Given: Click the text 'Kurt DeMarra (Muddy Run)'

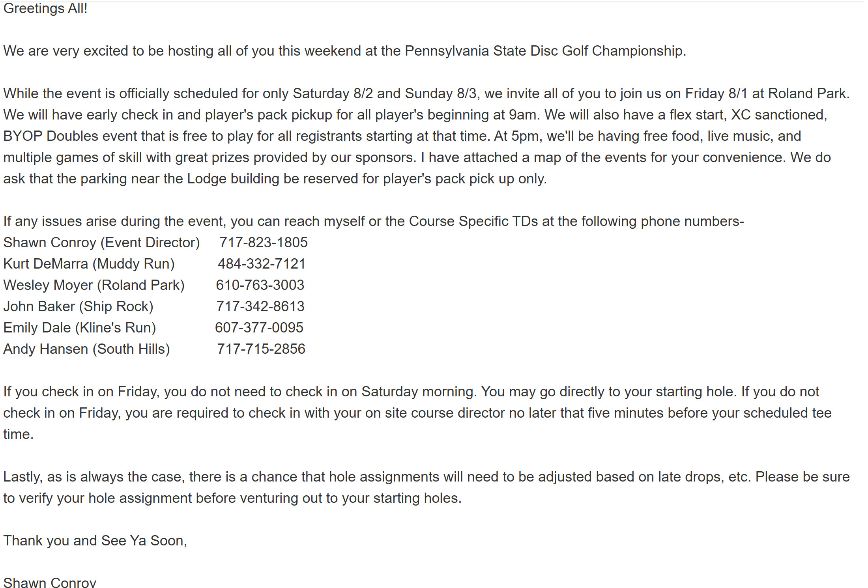Looking at the screenshot, I should click(89, 264).
